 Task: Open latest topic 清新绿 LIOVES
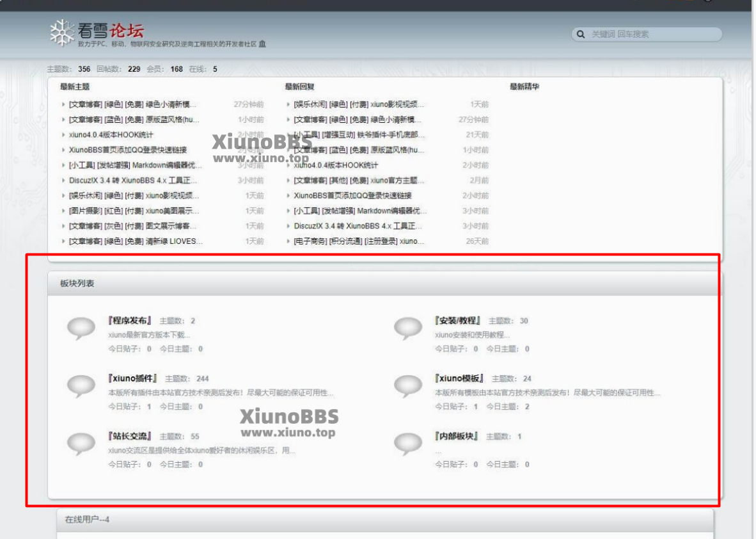(136, 241)
